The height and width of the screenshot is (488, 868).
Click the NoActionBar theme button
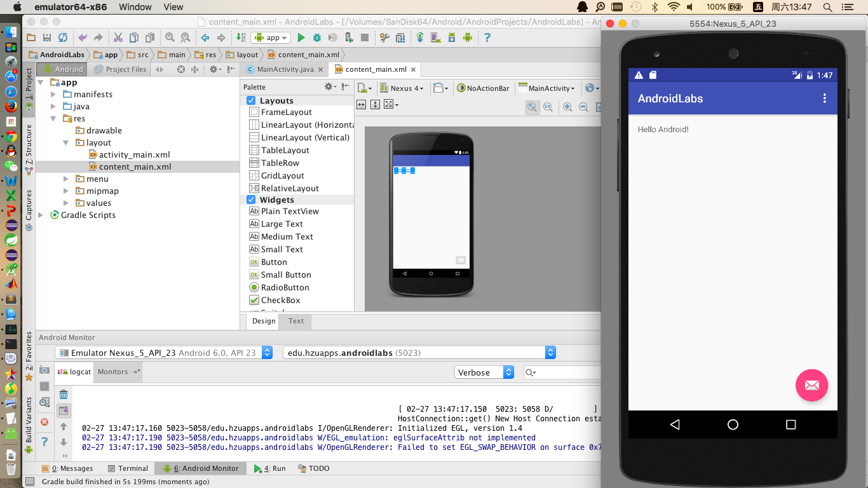(483, 88)
